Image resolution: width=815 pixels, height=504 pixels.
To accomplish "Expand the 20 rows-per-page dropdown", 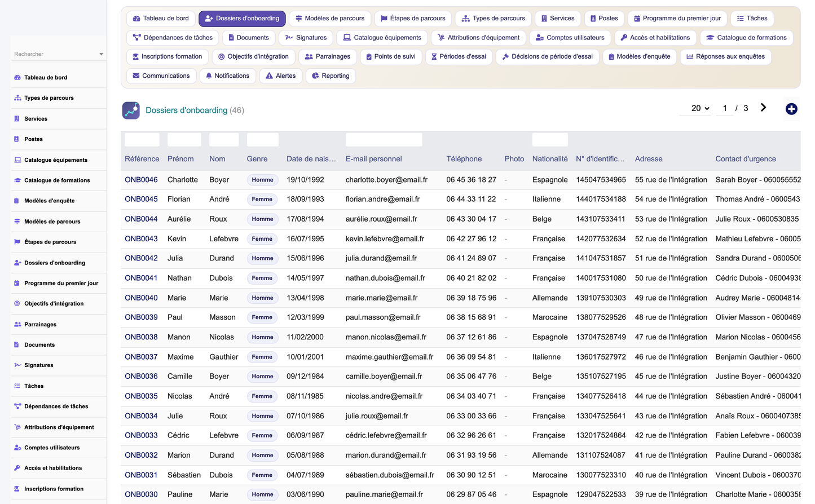I will coord(700,108).
